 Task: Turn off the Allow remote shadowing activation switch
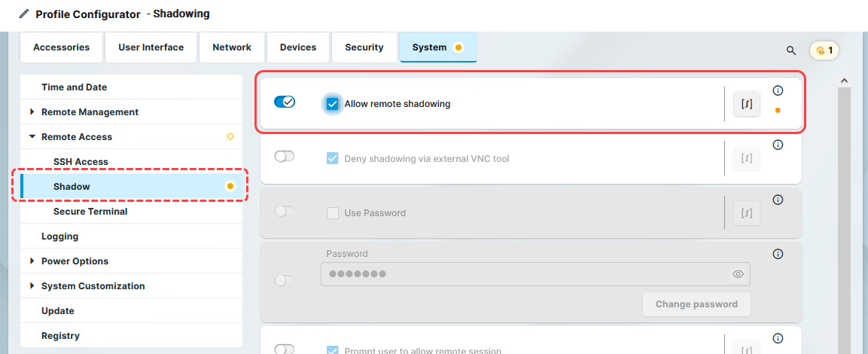pyautogui.click(x=285, y=102)
